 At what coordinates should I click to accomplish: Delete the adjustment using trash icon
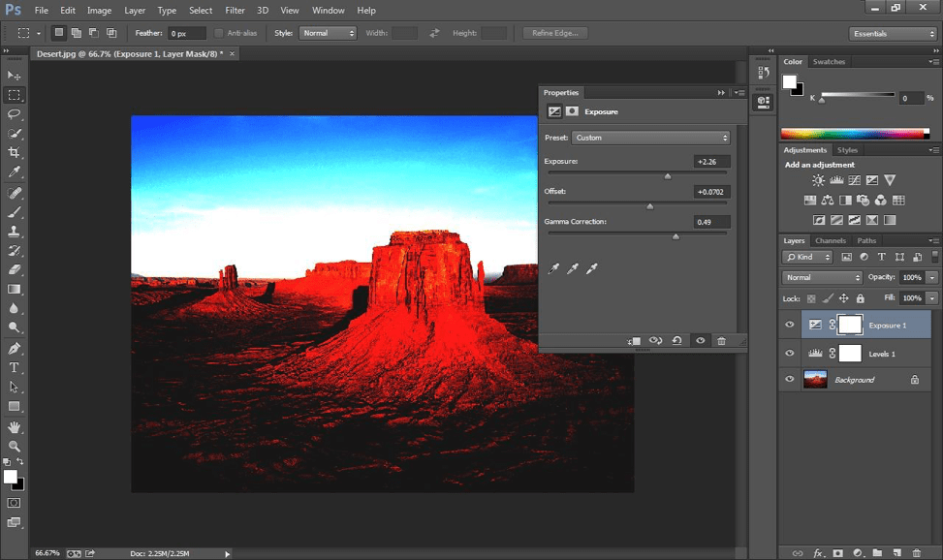(x=721, y=341)
